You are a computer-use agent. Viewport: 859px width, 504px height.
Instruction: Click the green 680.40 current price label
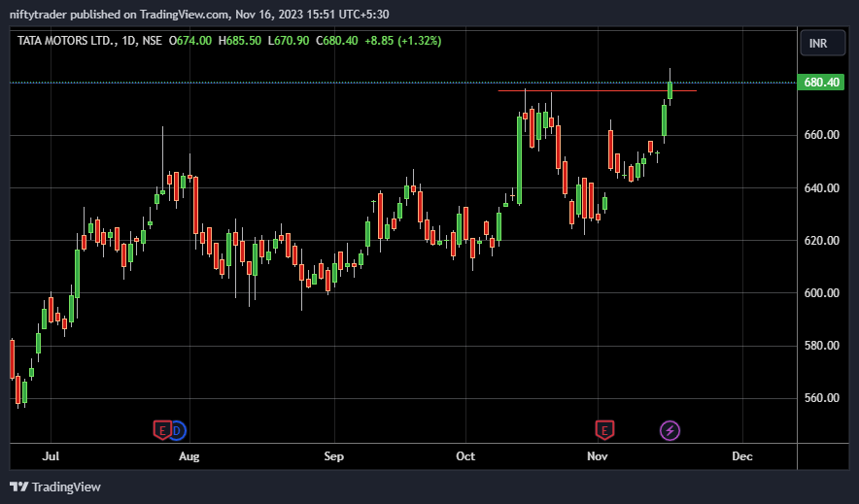click(x=821, y=83)
